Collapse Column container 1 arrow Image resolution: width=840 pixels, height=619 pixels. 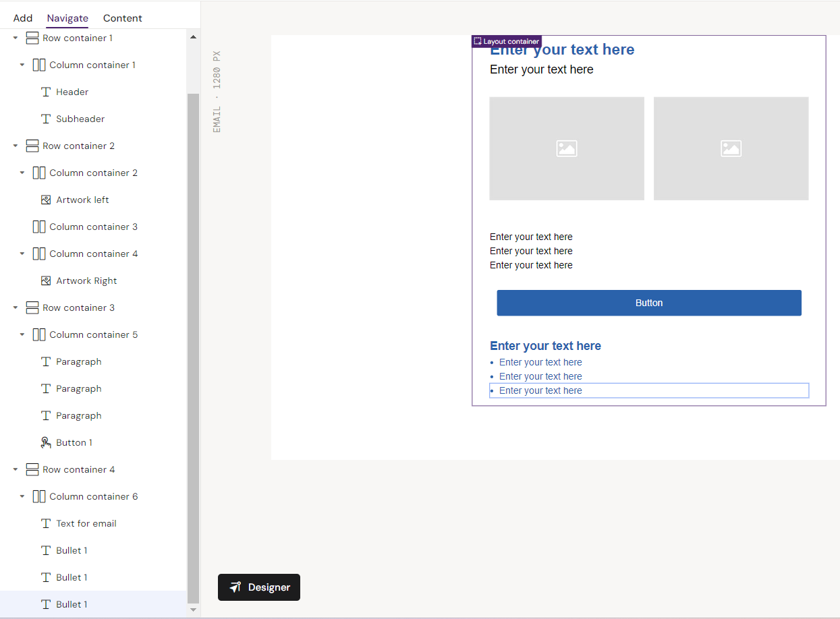[x=22, y=65]
